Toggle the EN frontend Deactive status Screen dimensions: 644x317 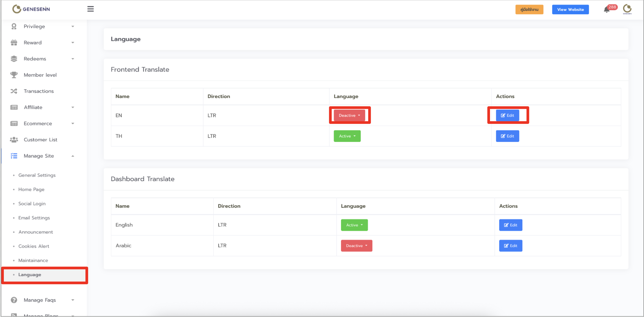(349, 115)
